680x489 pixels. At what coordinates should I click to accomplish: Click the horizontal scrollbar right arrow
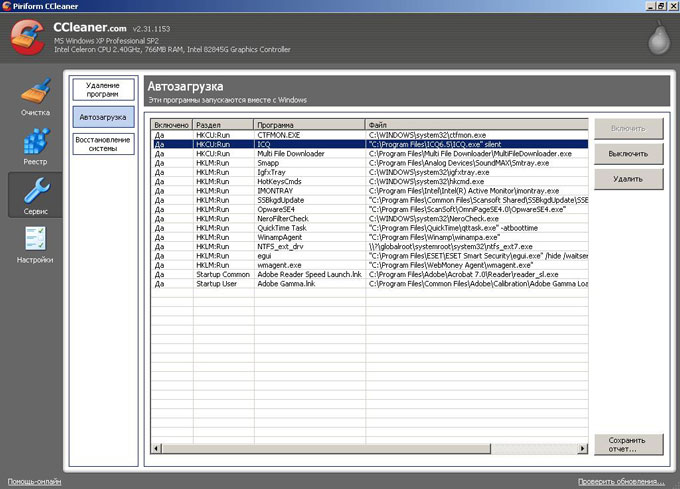583,448
